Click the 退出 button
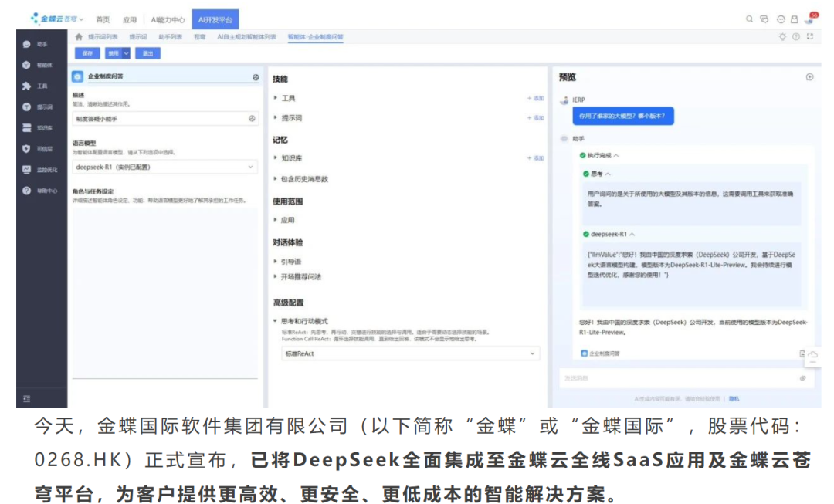Viewport: 834px width, 504px height. pyautogui.click(x=147, y=53)
